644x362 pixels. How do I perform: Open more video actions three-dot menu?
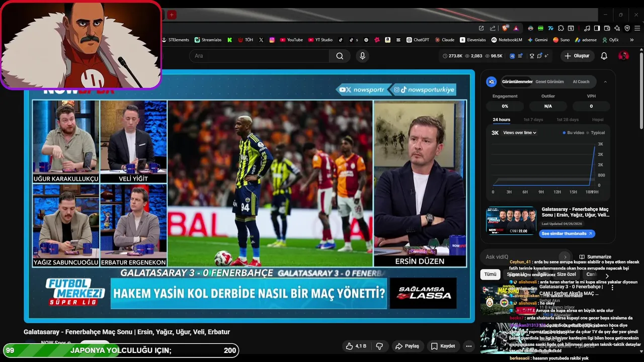468,346
